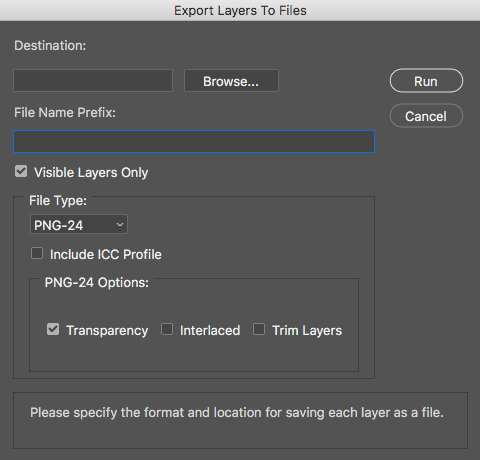Disable the Transparency checkbox
480x460 pixels.
pyautogui.click(x=53, y=329)
